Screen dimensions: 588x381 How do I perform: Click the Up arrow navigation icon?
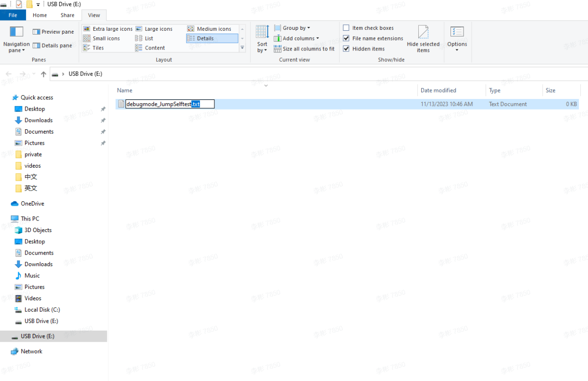click(x=44, y=74)
